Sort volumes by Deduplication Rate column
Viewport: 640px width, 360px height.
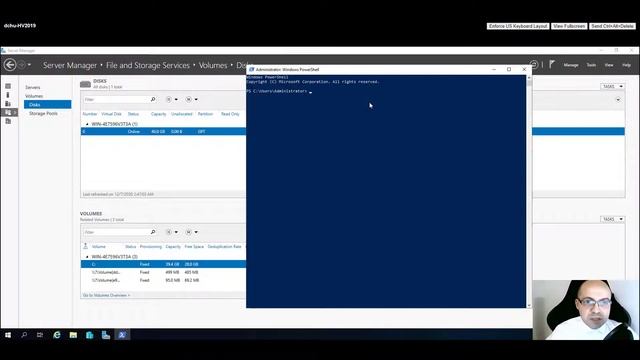[224, 247]
